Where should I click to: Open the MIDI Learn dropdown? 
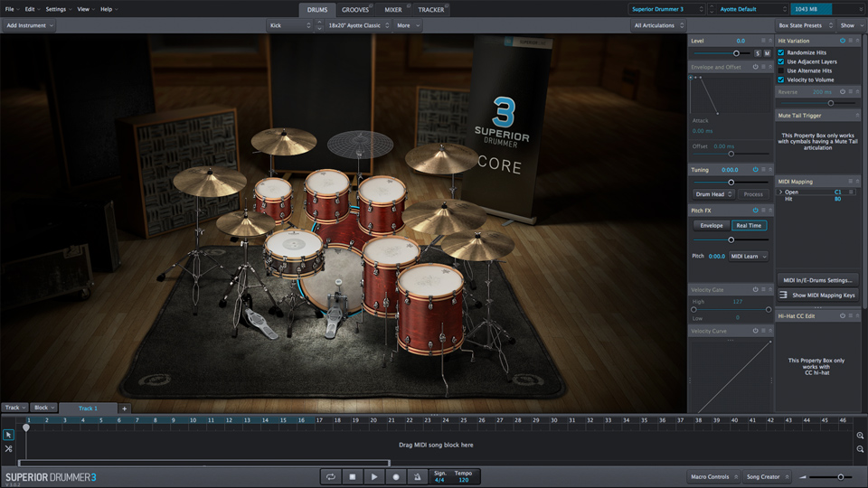pyautogui.click(x=749, y=256)
